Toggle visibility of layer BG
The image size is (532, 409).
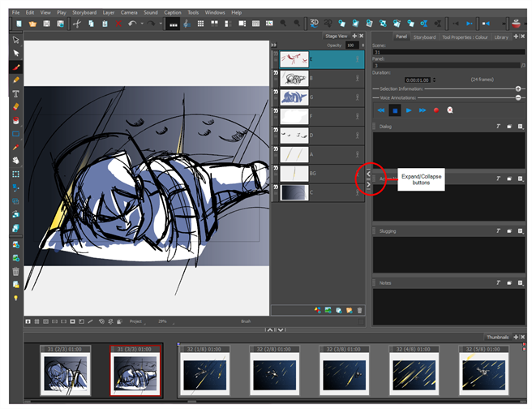pyautogui.click(x=276, y=168)
